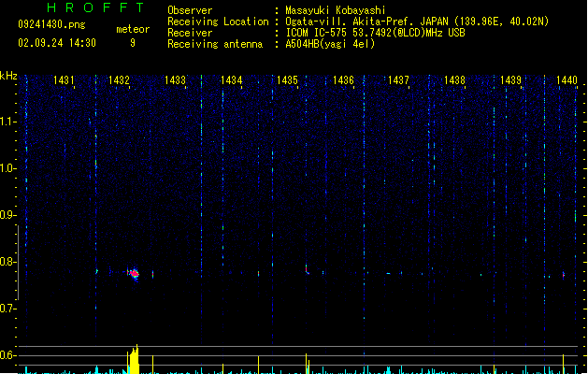Image resolution: width=588 pixels, height=374 pixels.
Task: Click the meteor count value 9
Action: pos(133,43)
